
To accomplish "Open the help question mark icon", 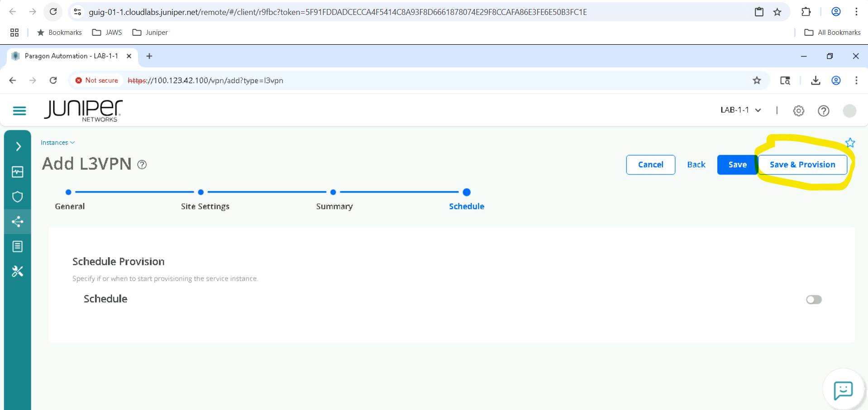I will point(823,111).
